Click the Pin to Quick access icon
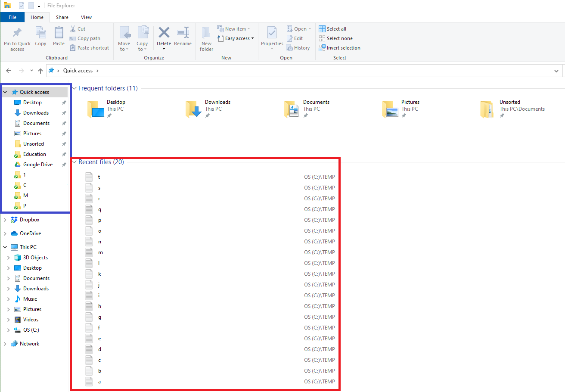This screenshot has width=565, height=392. pos(17,33)
